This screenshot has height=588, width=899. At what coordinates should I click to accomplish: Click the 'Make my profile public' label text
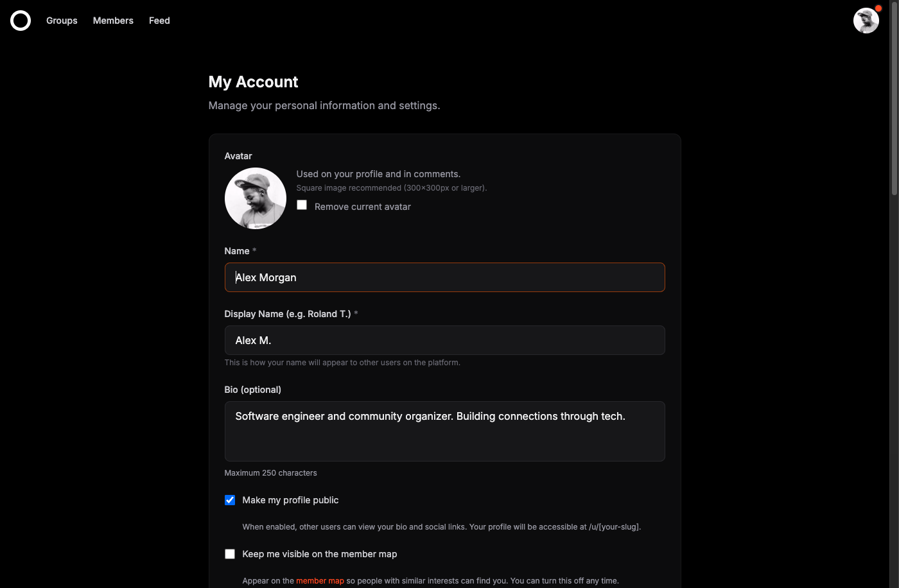click(290, 500)
